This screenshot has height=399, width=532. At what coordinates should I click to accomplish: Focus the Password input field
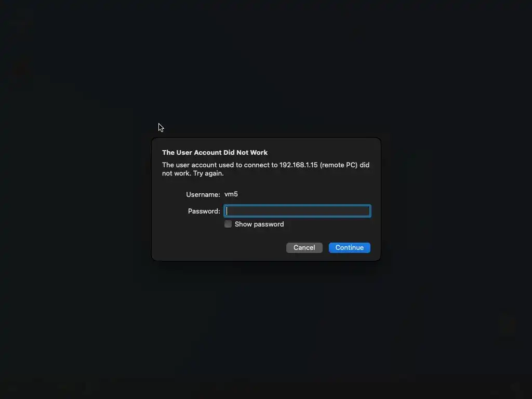tap(297, 211)
